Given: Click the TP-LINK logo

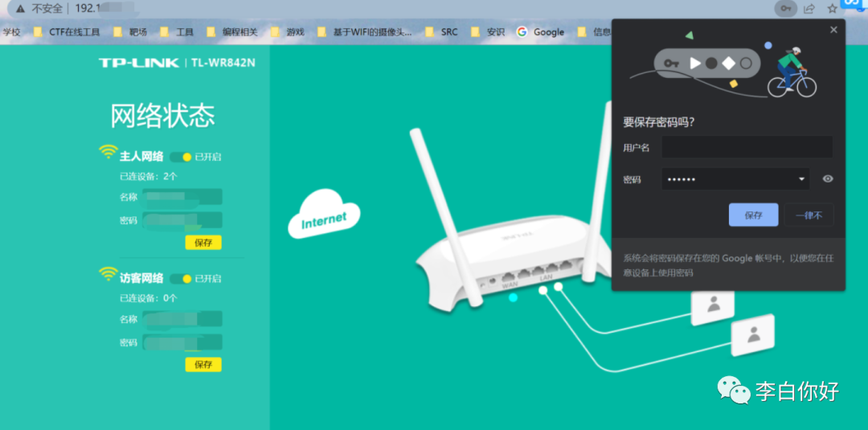Looking at the screenshot, I should [x=139, y=63].
